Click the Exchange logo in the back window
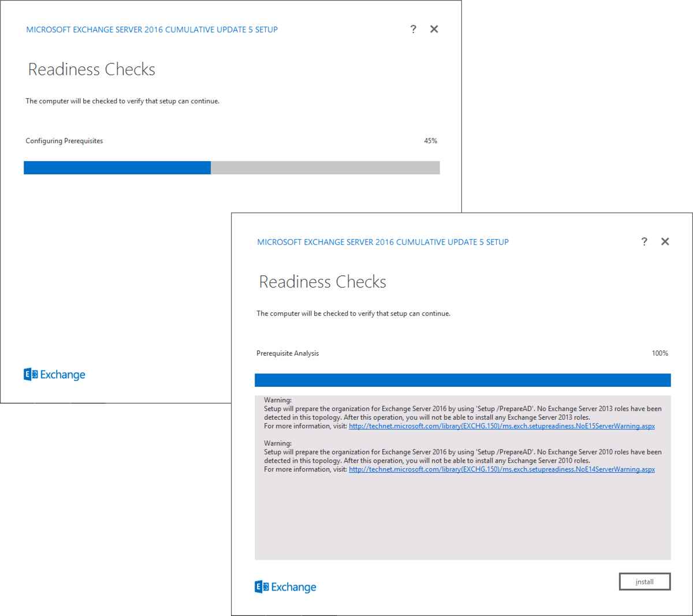Viewport: 693px width, 616px height. (x=54, y=375)
